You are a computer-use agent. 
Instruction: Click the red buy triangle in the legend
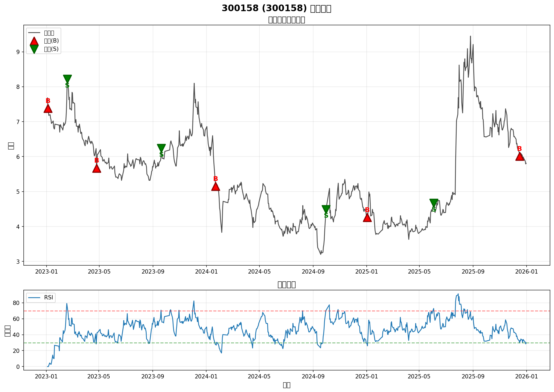pyautogui.click(x=34, y=41)
